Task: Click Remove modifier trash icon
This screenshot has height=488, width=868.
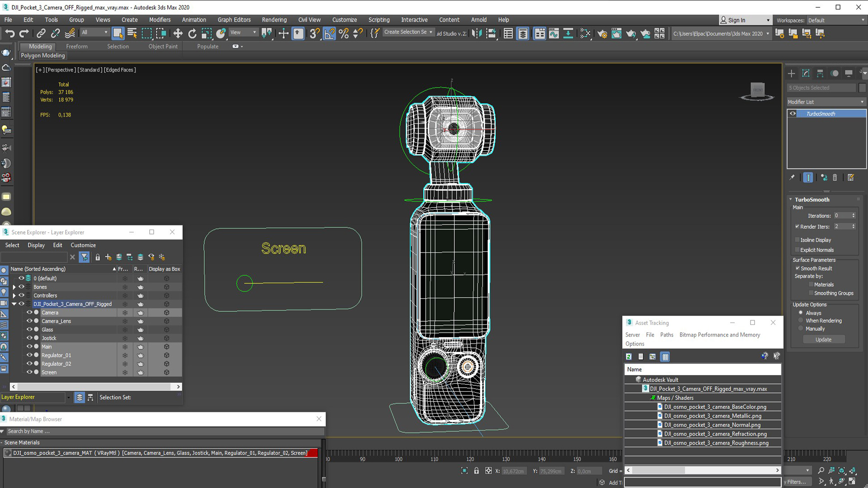Action: [835, 178]
